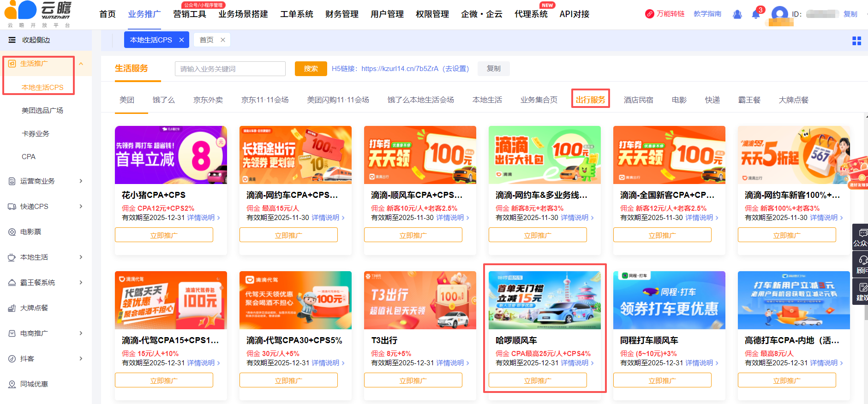Screen dimensions: 868x404
Task: Click the business keyword search field
Action: click(230, 69)
